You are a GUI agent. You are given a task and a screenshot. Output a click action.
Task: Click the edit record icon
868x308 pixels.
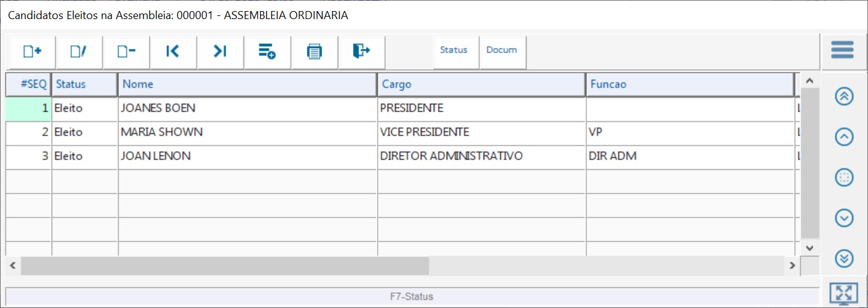[x=79, y=52]
